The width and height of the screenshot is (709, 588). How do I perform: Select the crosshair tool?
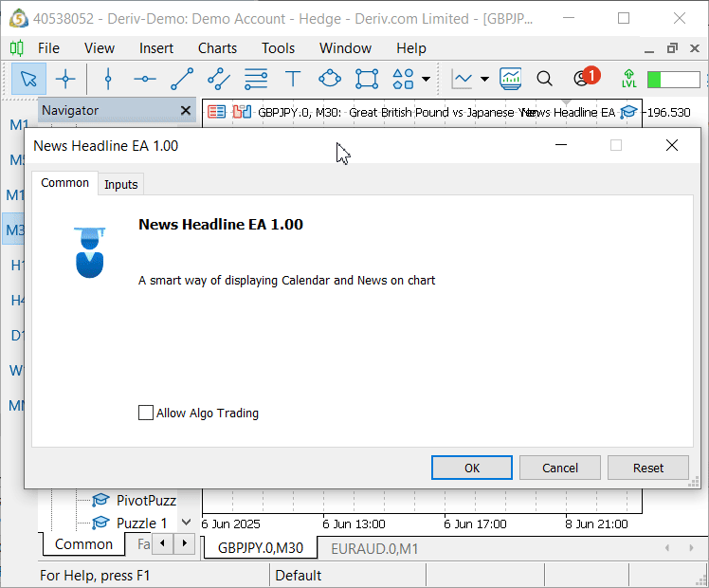click(x=65, y=79)
